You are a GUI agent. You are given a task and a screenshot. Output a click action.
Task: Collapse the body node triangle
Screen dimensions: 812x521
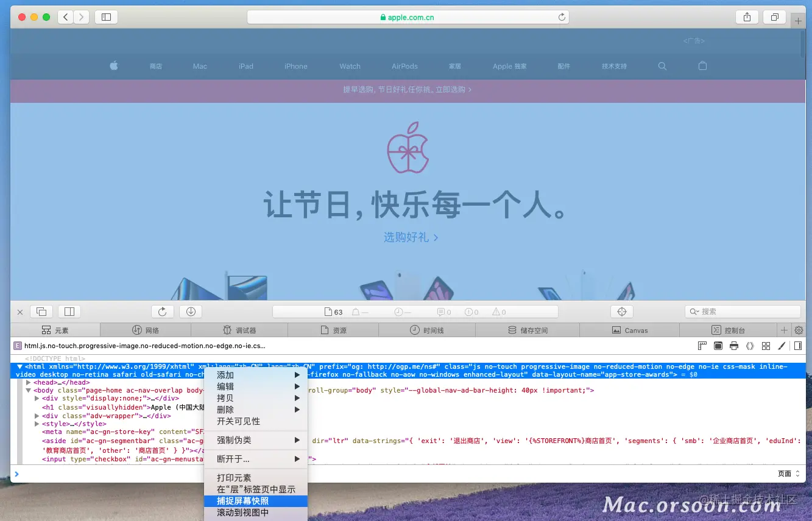pyautogui.click(x=28, y=391)
